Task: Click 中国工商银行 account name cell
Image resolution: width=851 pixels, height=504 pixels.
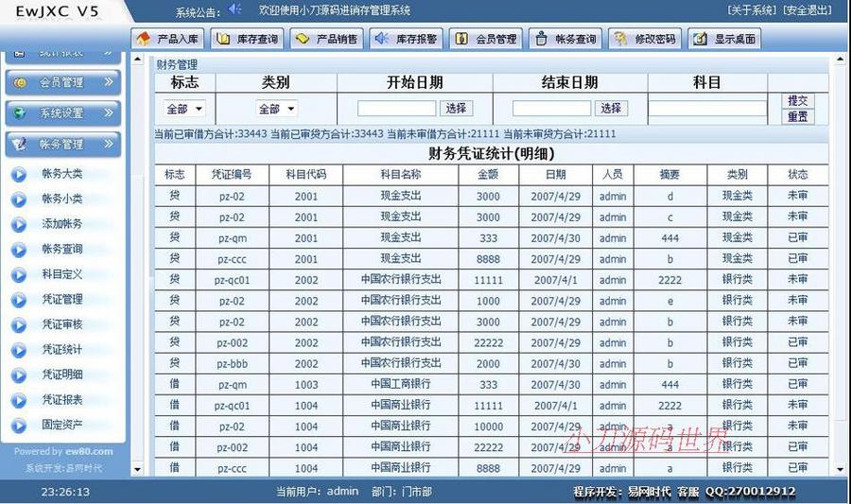Action: (401, 384)
